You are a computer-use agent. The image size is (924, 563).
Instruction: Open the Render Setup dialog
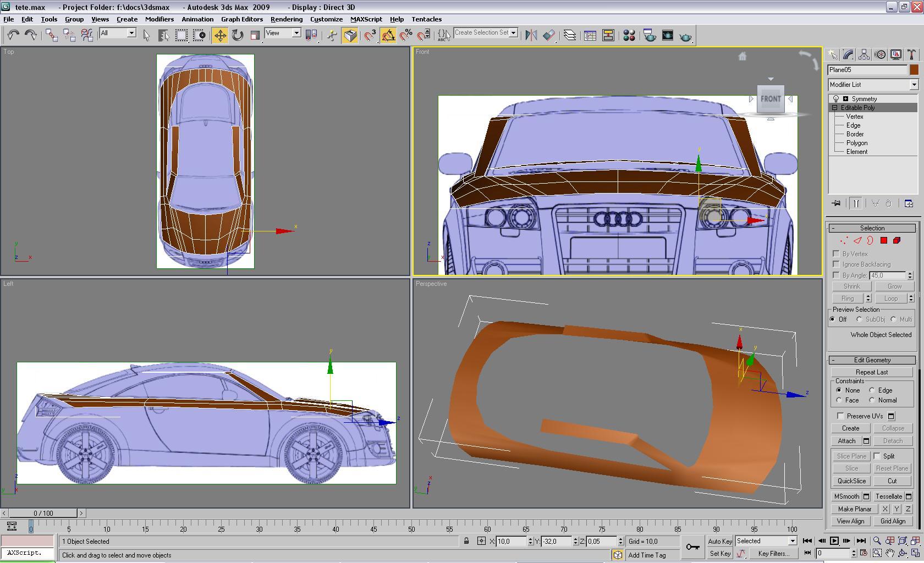point(650,35)
